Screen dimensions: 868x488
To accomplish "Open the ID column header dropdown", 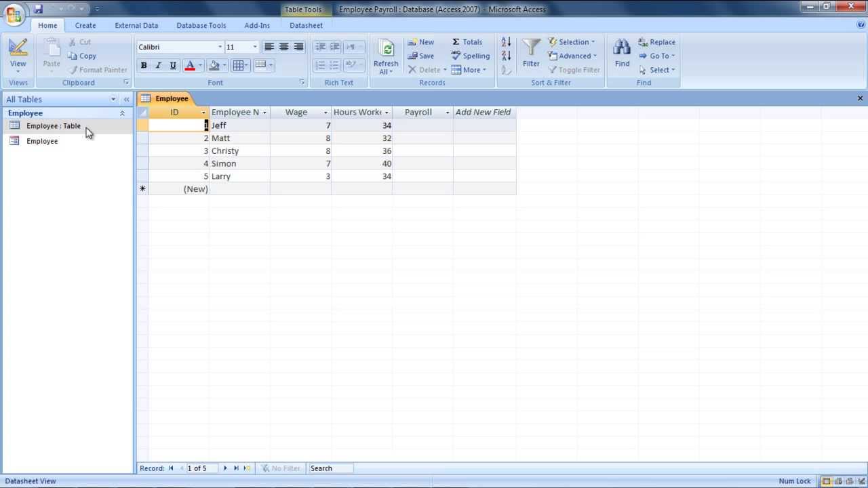I will click(203, 113).
